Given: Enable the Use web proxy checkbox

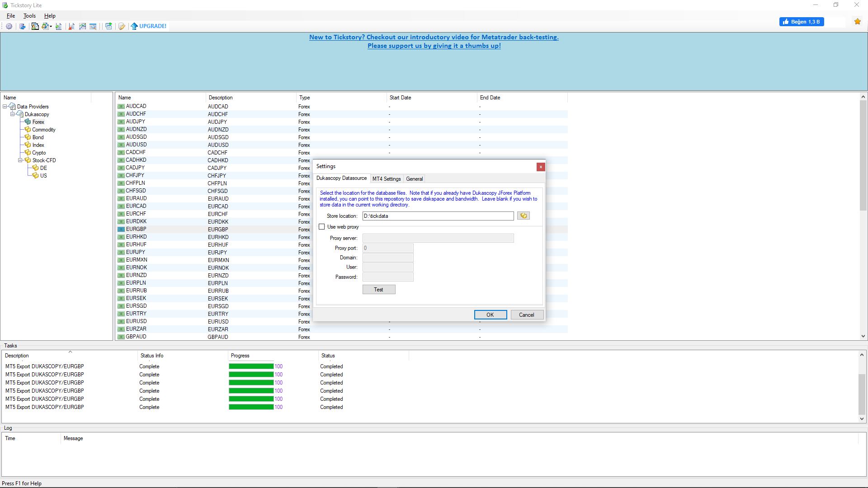Looking at the screenshot, I should pos(322,227).
